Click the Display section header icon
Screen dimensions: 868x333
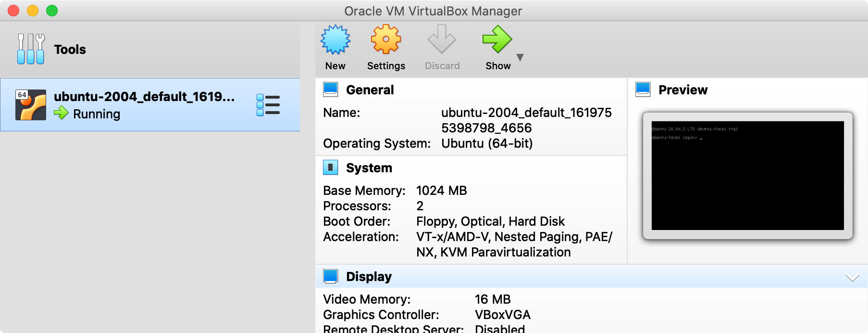click(x=331, y=276)
